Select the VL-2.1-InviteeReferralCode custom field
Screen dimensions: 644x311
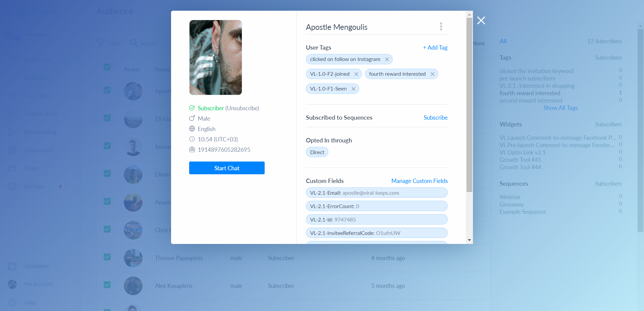click(x=377, y=233)
